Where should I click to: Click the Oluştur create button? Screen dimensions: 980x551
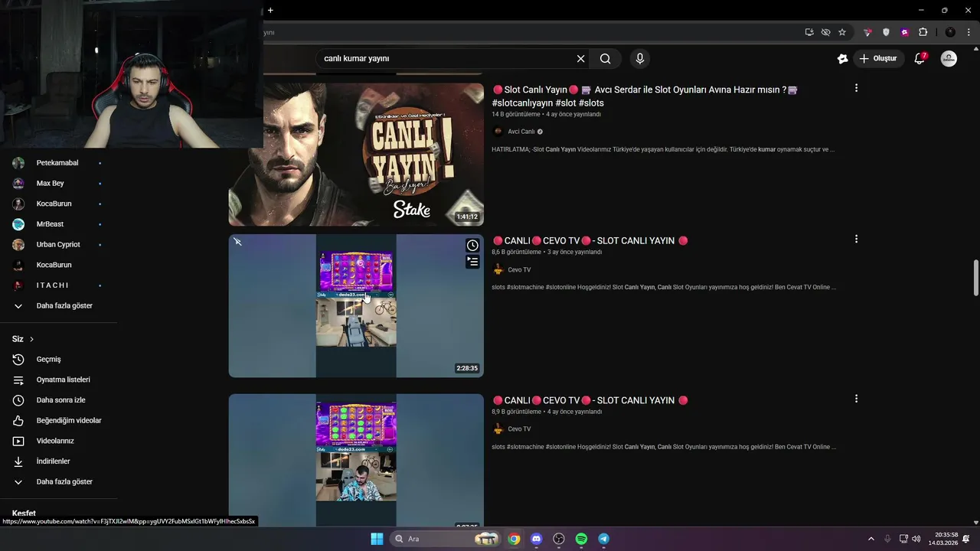pyautogui.click(x=879, y=58)
